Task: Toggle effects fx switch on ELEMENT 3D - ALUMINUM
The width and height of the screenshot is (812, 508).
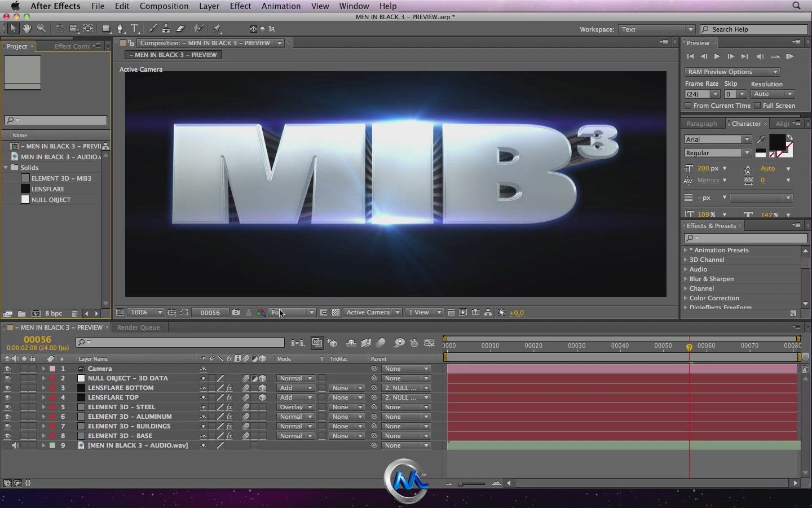Action: point(230,417)
